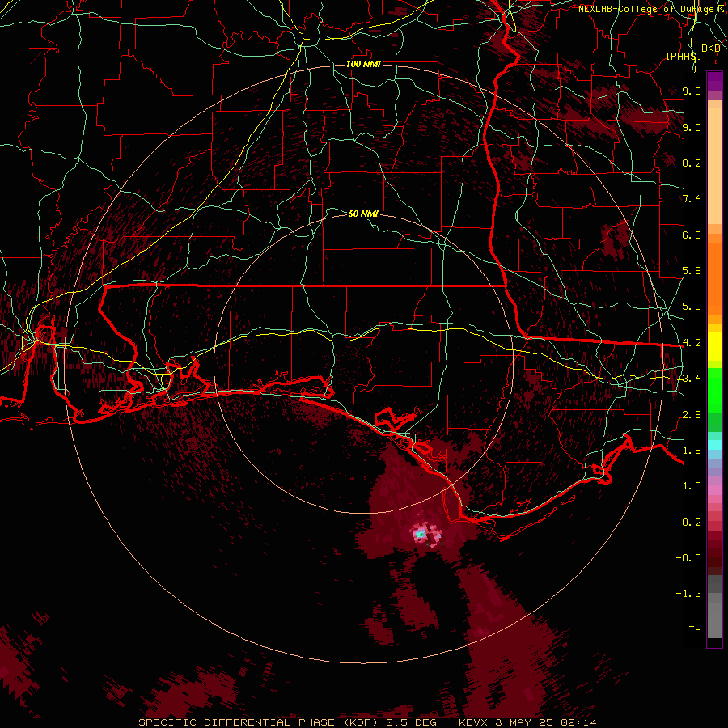The height and width of the screenshot is (728, 728).
Task: Click the 9.0 value on the color scale
Action: click(692, 127)
